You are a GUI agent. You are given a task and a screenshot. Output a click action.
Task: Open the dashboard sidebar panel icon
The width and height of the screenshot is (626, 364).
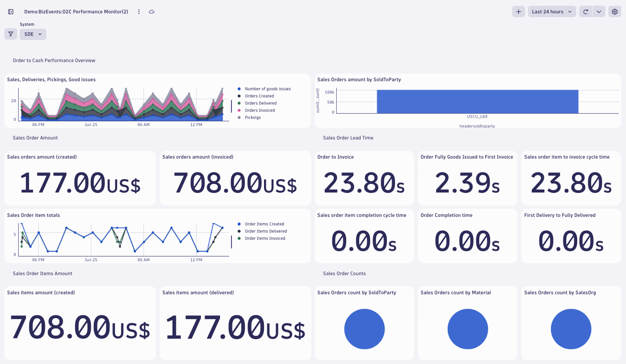point(11,11)
